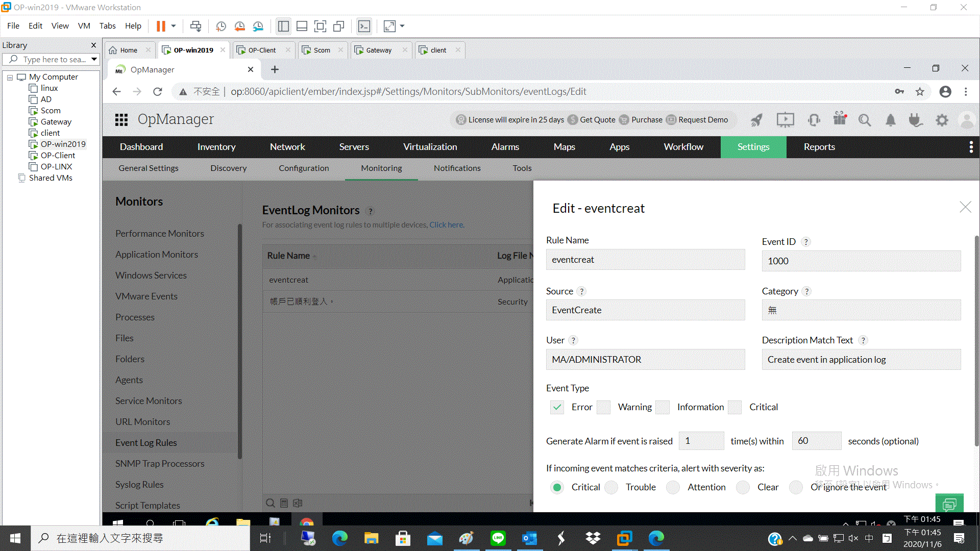Click the Get Quote link

[x=597, y=120]
